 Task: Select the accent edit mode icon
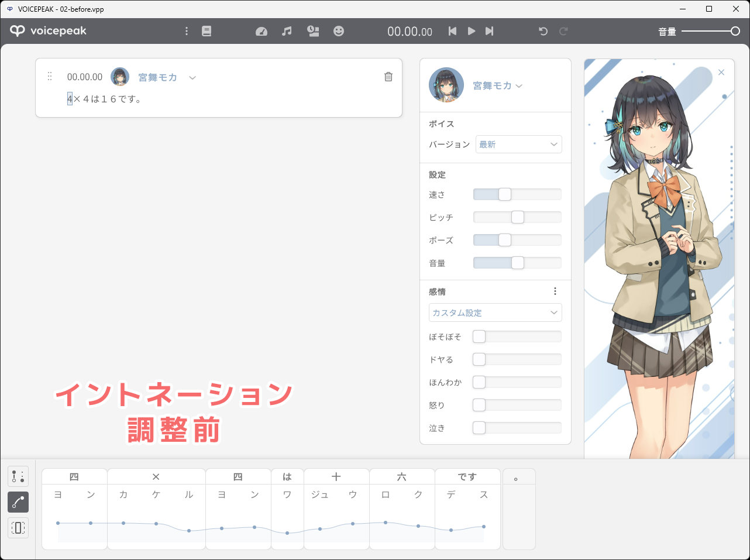pyautogui.click(x=18, y=476)
